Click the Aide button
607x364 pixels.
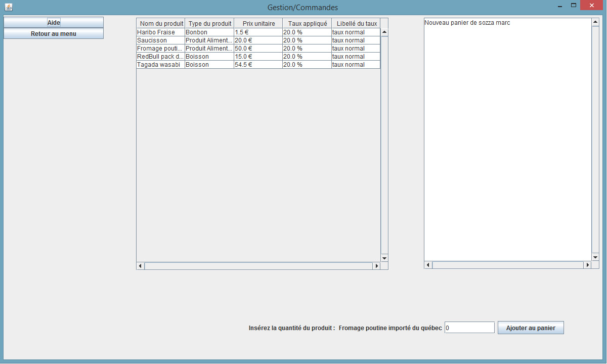[x=54, y=23]
